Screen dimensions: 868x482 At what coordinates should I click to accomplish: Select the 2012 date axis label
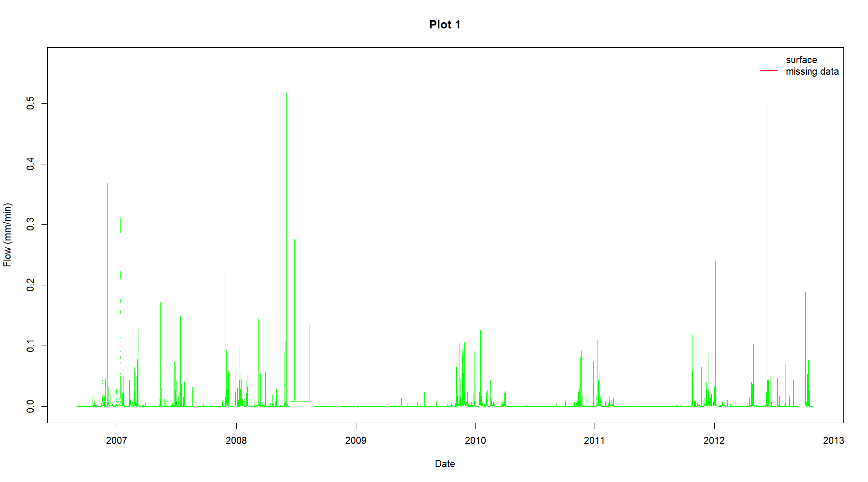pos(714,440)
